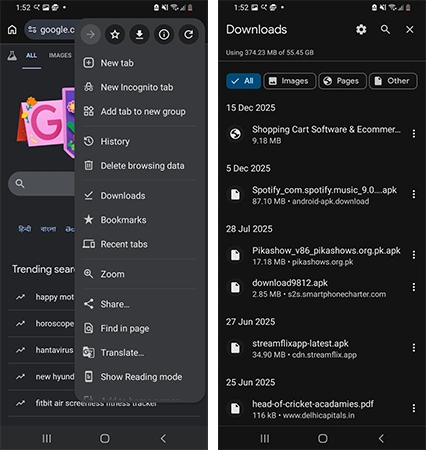Tap Android home button on Chrome screen

pos(105,438)
